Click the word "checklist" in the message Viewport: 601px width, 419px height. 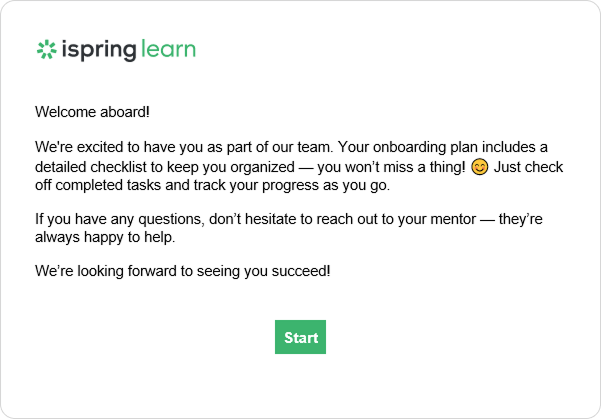tap(118, 167)
